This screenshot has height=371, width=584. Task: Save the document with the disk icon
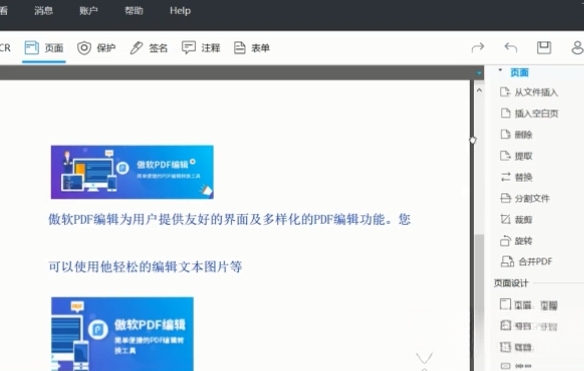(x=544, y=48)
